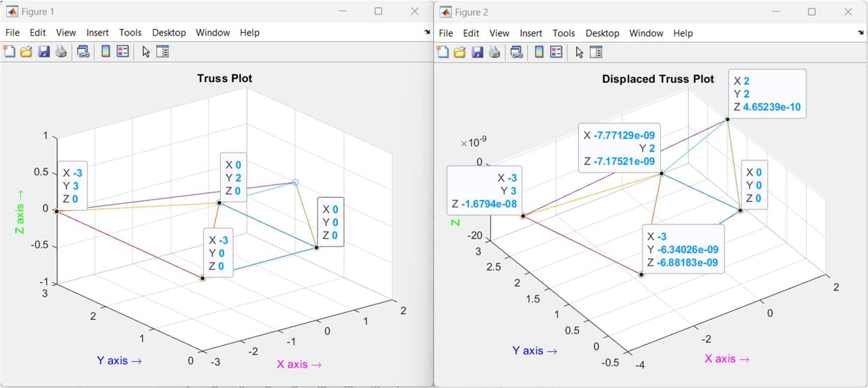The width and height of the screenshot is (868, 388).
Task: Open the Insert menu in Figure 2
Action: (531, 33)
